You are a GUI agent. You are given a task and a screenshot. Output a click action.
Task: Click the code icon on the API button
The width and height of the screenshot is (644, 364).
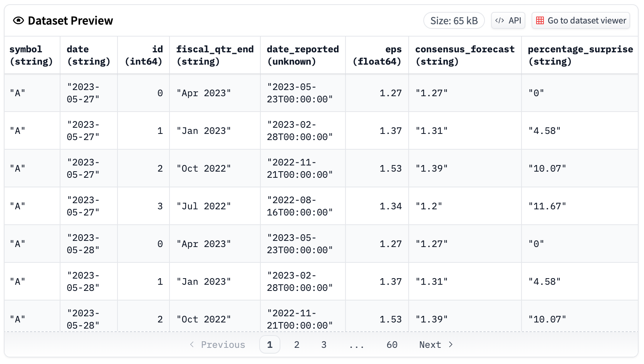click(x=500, y=20)
